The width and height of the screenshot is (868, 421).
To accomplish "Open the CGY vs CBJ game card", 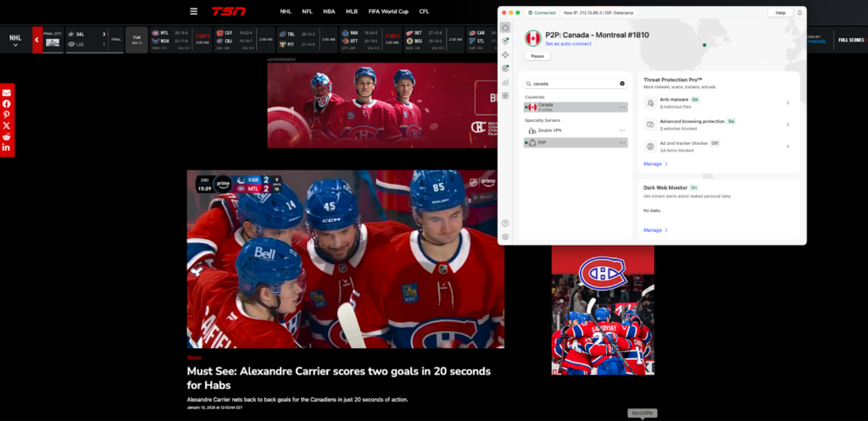I will [244, 40].
